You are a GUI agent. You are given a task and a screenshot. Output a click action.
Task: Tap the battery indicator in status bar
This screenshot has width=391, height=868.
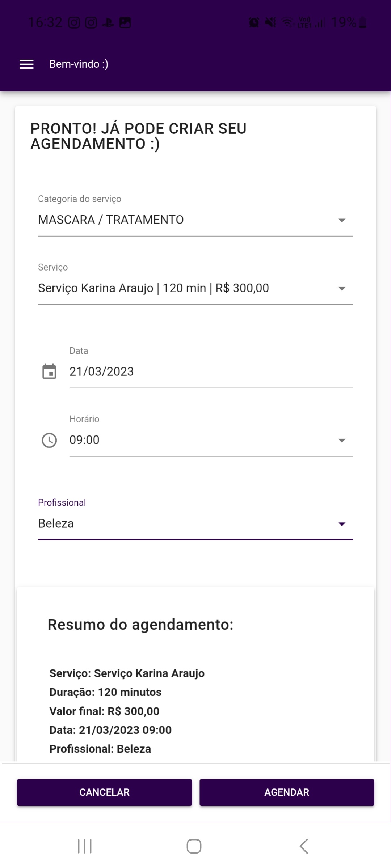[363, 23]
